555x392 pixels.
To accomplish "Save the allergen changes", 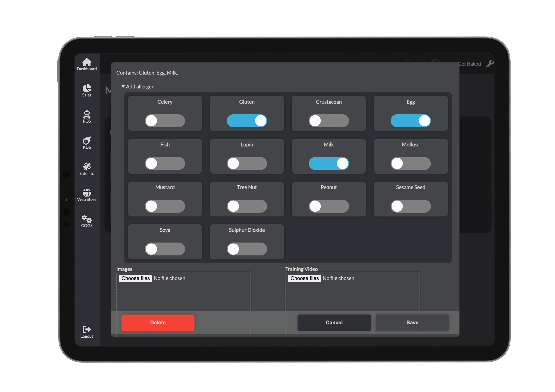I will [x=412, y=322].
